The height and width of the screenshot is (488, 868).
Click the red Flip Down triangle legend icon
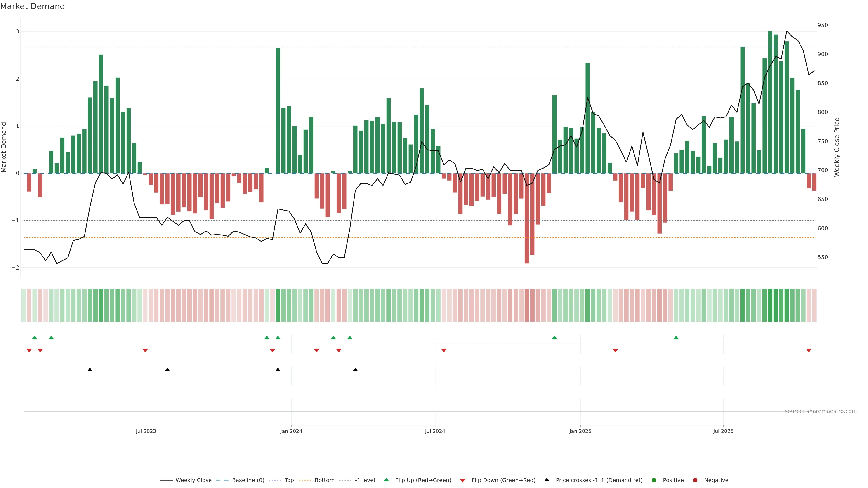(x=463, y=481)
